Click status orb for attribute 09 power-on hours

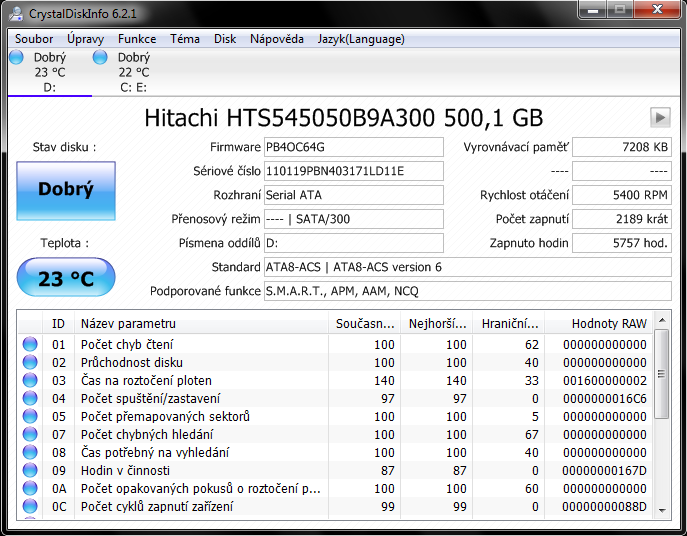click(30, 471)
